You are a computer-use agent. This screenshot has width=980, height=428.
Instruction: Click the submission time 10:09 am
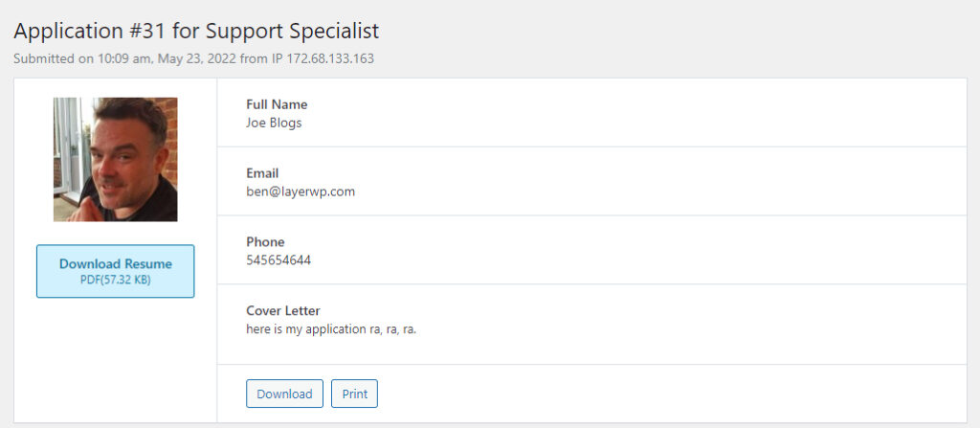[125, 58]
